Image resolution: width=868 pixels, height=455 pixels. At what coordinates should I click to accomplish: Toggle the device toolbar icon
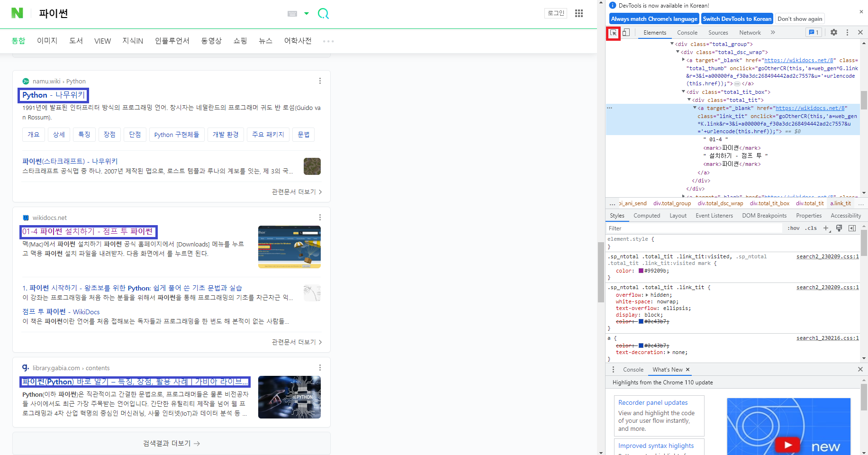pyautogui.click(x=626, y=33)
